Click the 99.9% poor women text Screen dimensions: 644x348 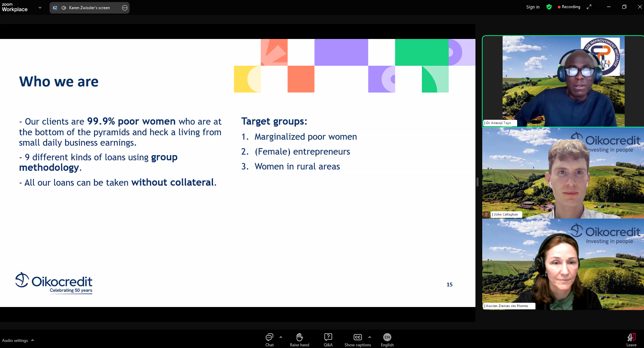coord(131,121)
